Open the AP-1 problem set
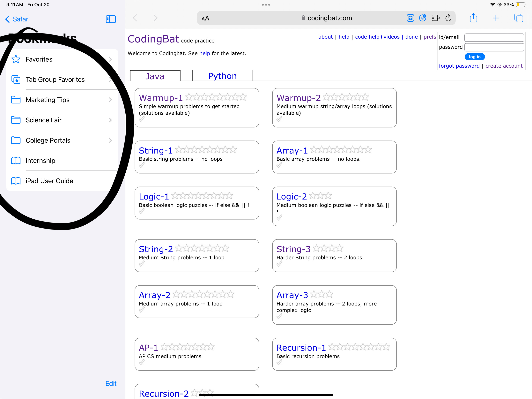 tap(148, 348)
